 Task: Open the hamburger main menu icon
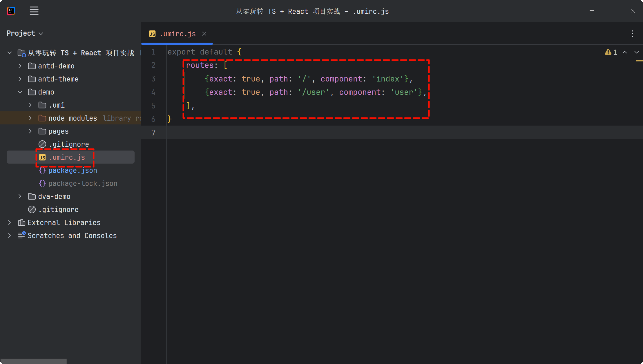tap(34, 11)
